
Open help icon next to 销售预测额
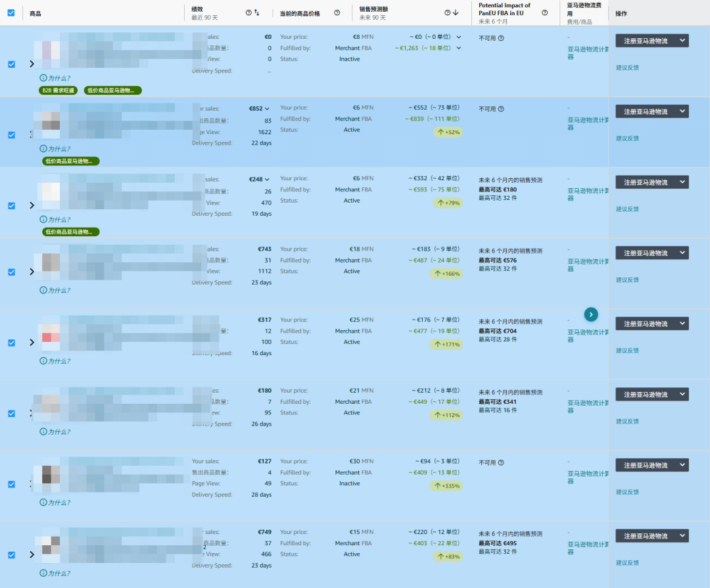pos(448,12)
